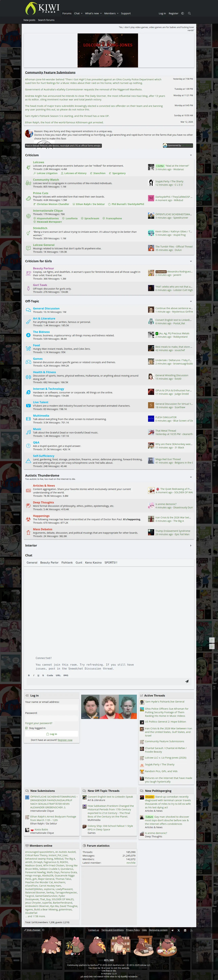Collapse the Criticism category
This screenshot has width=218, height=980.
[191, 155]
